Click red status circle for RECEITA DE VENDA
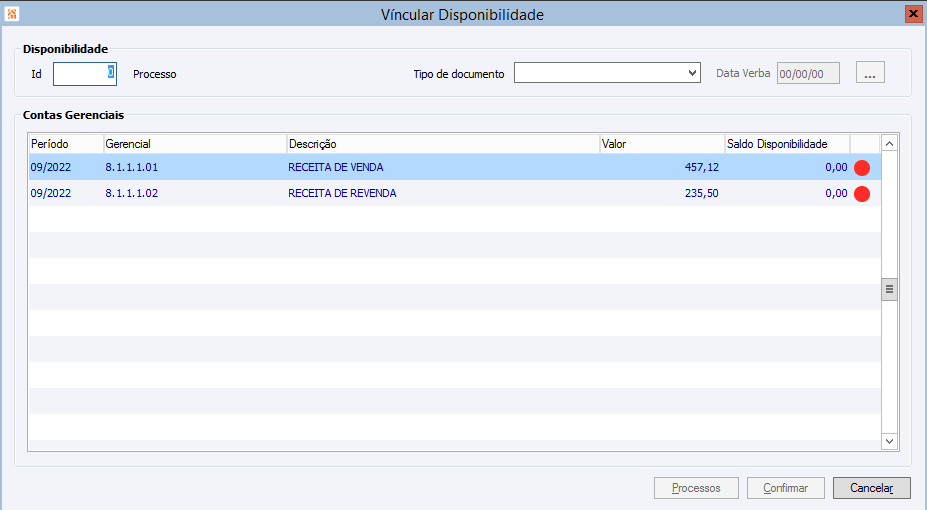This screenshot has height=510, width=927. click(862, 168)
